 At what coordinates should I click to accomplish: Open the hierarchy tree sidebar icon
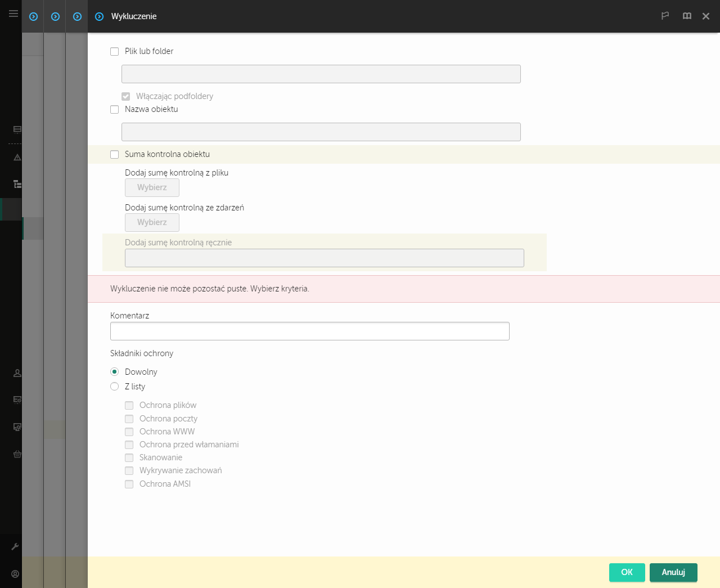pos(17,184)
